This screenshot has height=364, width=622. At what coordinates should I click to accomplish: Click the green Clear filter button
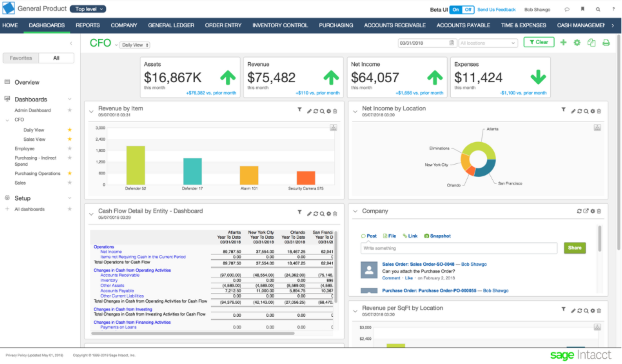click(x=539, y=42)
